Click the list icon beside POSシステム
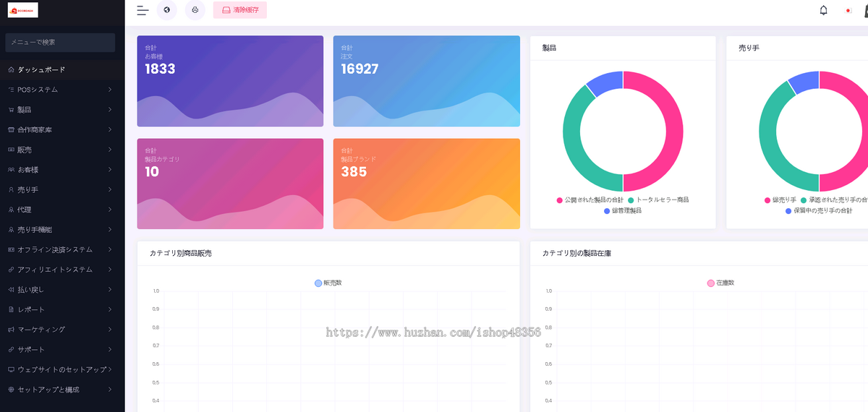 click(11, 90)
